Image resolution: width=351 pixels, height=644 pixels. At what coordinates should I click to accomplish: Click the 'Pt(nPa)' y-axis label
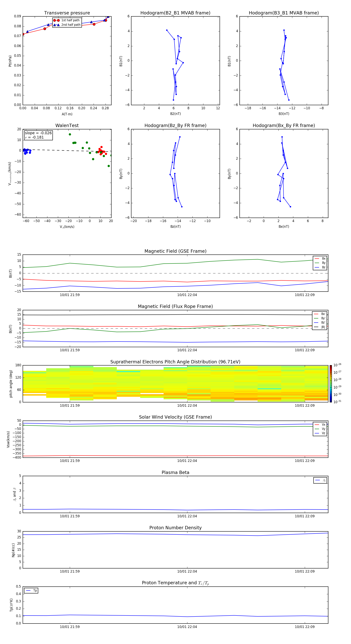coord(10,61)
